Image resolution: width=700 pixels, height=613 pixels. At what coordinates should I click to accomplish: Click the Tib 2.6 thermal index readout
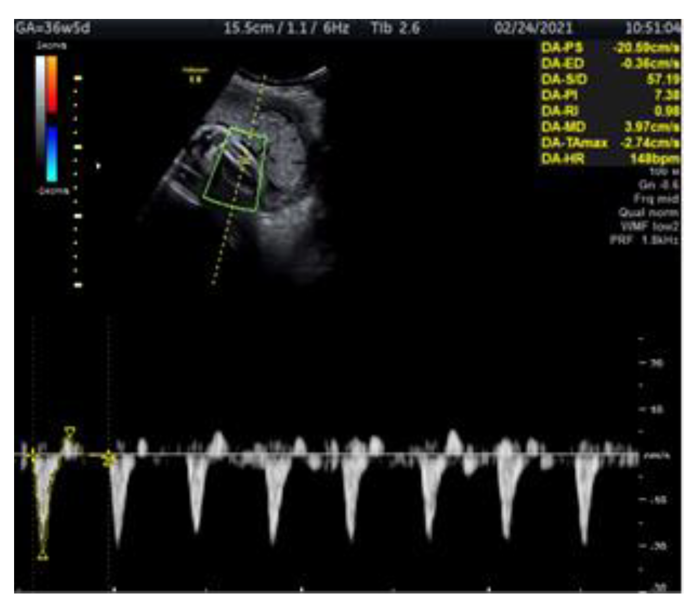(395, 28)
